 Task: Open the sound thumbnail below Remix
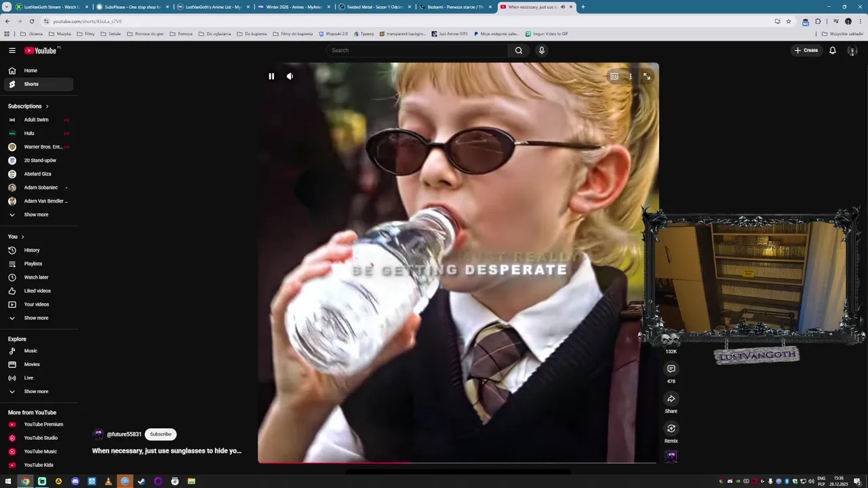[x=671, y=457]
